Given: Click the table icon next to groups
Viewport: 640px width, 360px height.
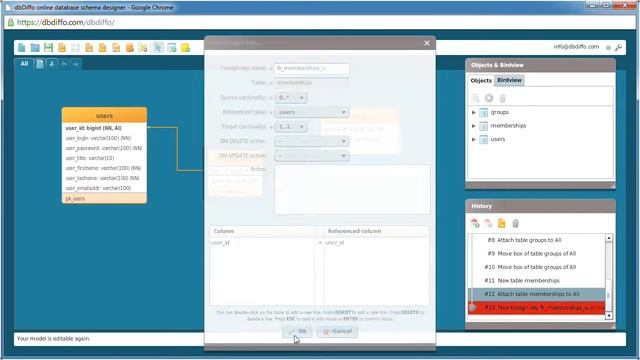Looking at the screenshot, I should pyautogui.click(x=484, y=112).
